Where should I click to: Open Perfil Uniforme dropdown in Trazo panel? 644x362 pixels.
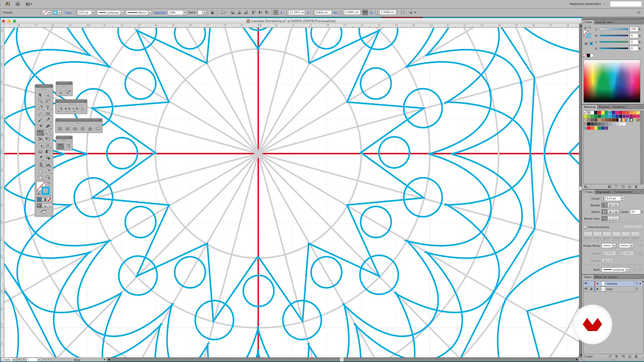(628, 270)
